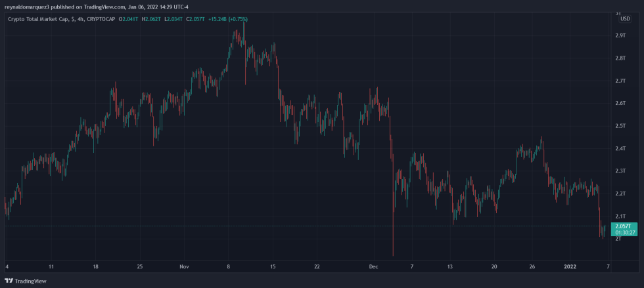Image resolution: width=644 pixels, height=288 pixels.
Task: Select the Dec marker on time axis
Action: (x=373, y=267)
